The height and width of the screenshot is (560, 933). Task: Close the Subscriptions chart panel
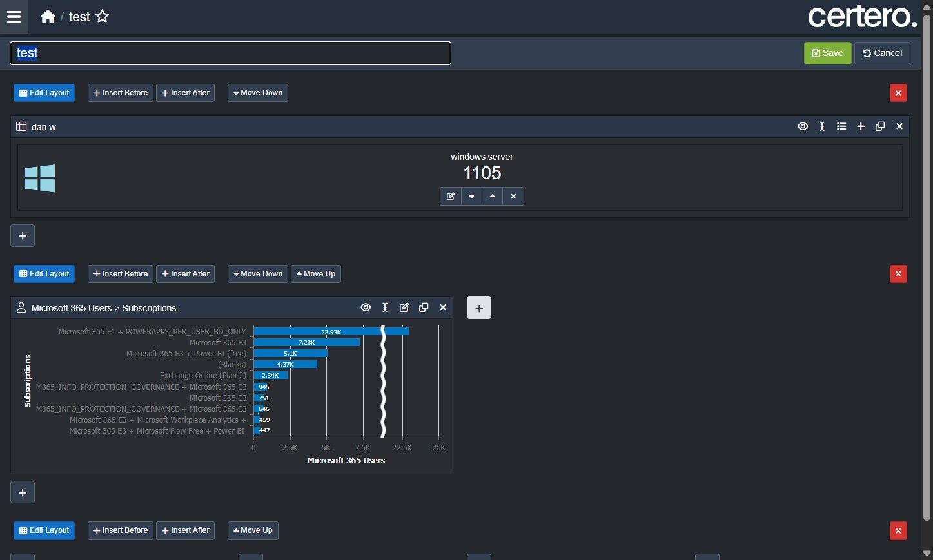[443, 307]
